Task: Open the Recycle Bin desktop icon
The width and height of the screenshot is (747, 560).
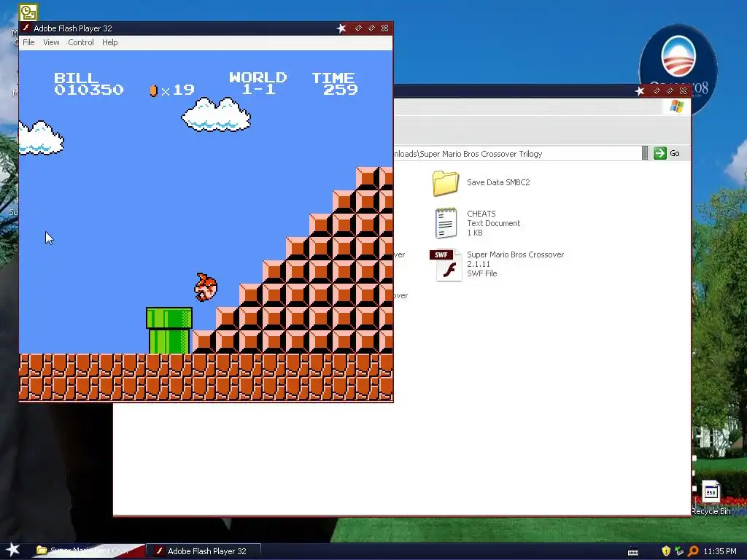Action: tap(711, 497)
